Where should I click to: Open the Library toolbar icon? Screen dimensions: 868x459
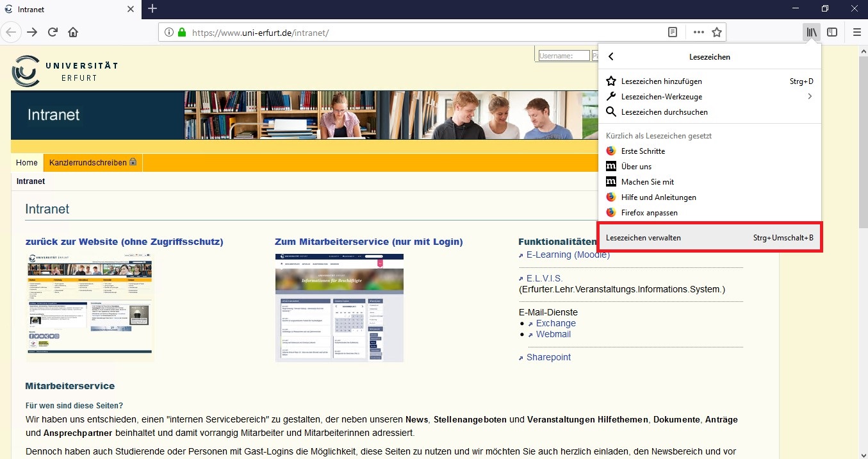pos(811,32)
